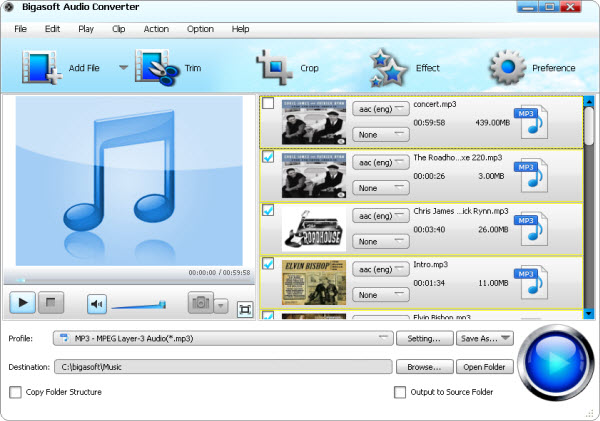Viewport: 600px width, 421px height.
Task: Open the Effect stars icon
Action: [x=388, y=68]
